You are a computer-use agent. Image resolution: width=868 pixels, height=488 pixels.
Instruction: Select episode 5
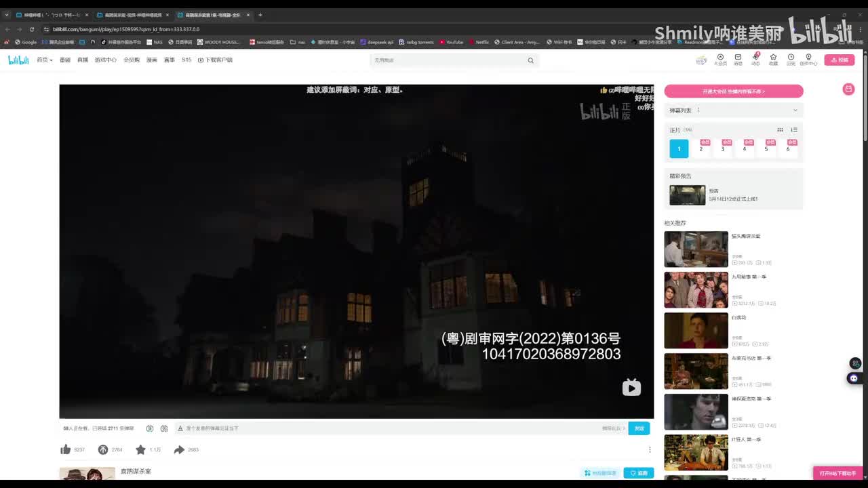click(x=766, y=148)
